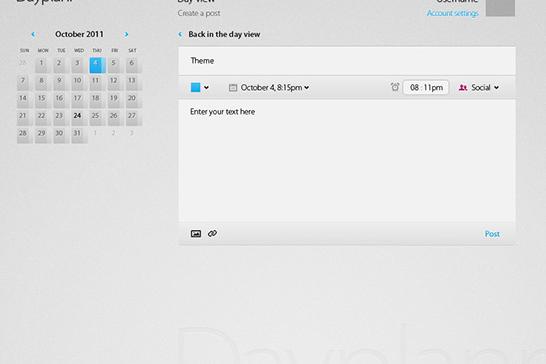Select October 19 in calendar

click(115, 100)
